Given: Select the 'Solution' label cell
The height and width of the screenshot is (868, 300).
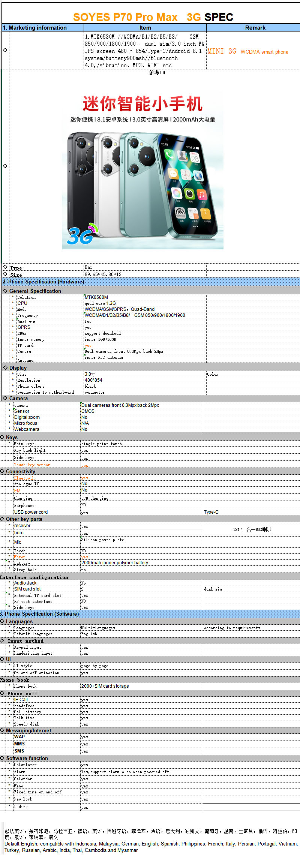Looking at the screenshot, I should tap(50, 297).
